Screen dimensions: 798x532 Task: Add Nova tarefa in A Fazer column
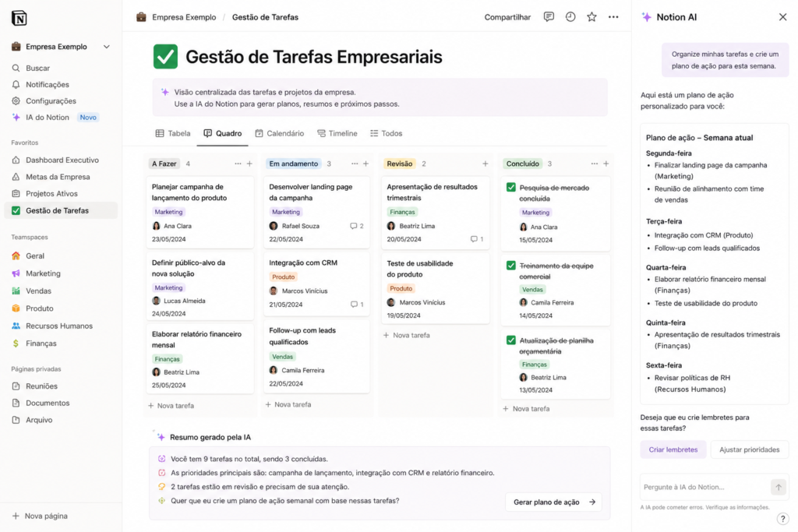171,406
